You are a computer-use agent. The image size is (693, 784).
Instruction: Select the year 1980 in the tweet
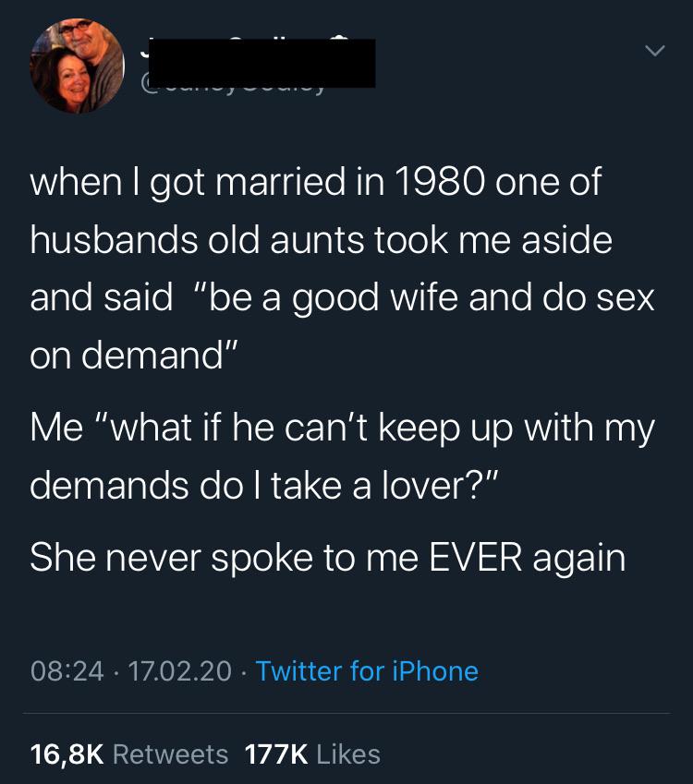click(x=440, y=182)
